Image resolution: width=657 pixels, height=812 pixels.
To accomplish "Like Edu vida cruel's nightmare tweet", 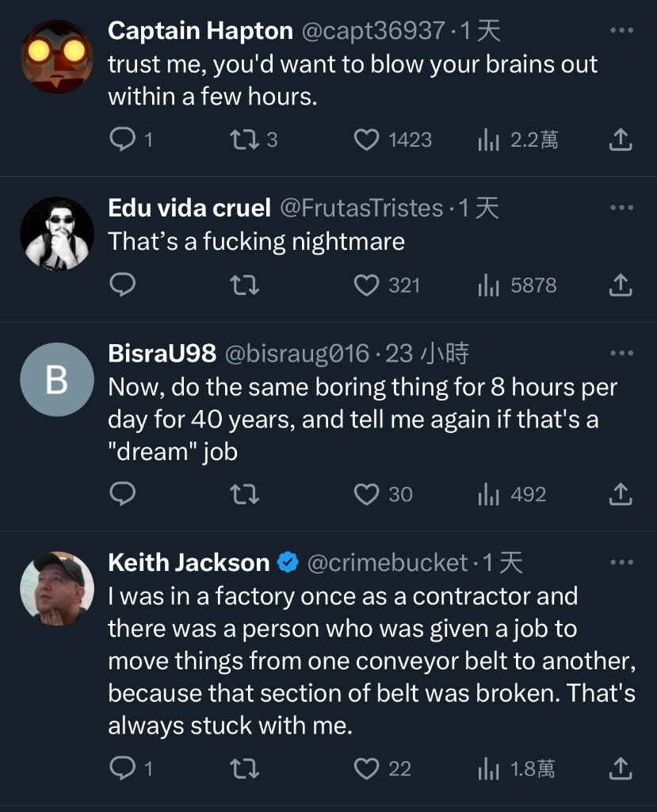I will pyautogui.click(x=366, y=285).
